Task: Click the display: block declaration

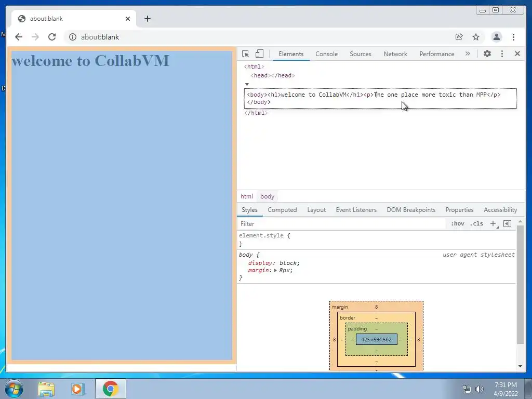Action: point(274,263)
